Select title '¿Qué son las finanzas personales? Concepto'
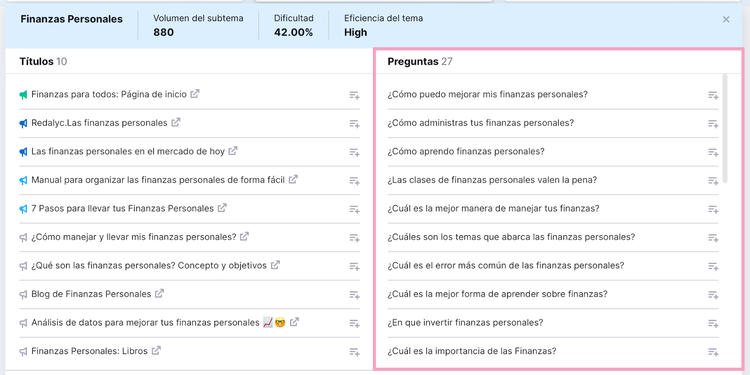 tap(149, 265)
